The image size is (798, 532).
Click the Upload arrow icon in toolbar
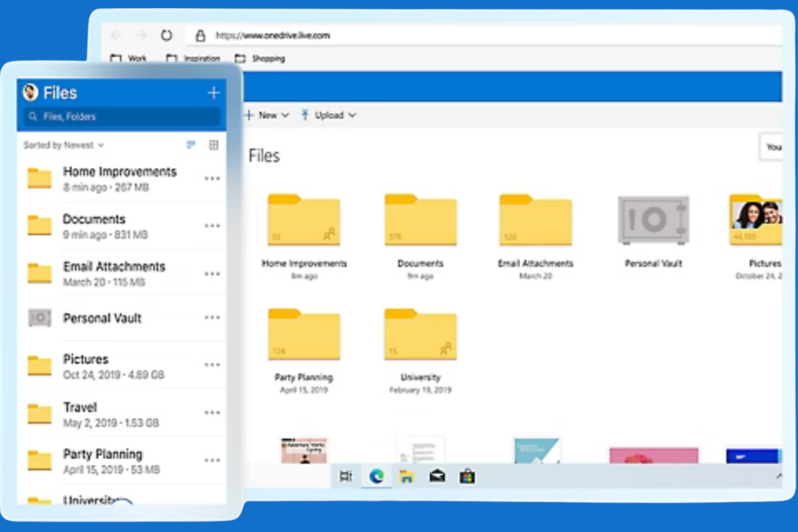(305, 115)
